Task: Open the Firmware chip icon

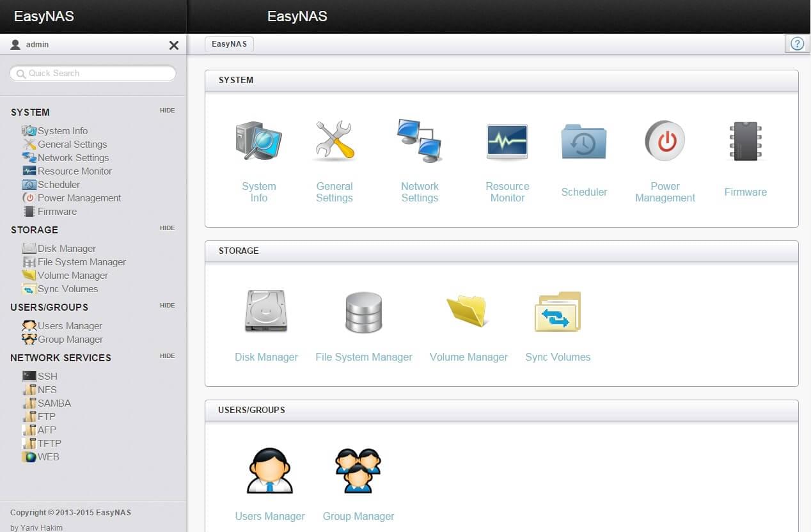Action: (x=745, y=141)
